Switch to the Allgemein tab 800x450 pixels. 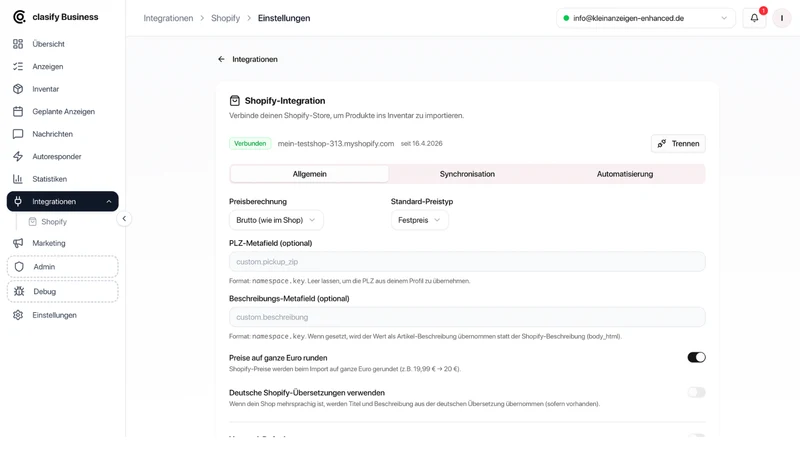pyautogui.click(x=310, y=174)
